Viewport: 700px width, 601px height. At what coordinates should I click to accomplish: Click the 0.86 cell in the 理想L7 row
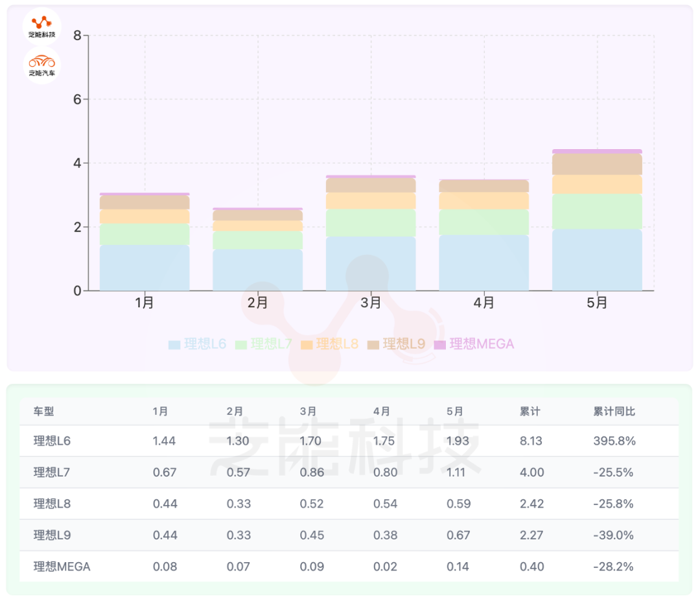pyautogui.click(x=312, y=472)
